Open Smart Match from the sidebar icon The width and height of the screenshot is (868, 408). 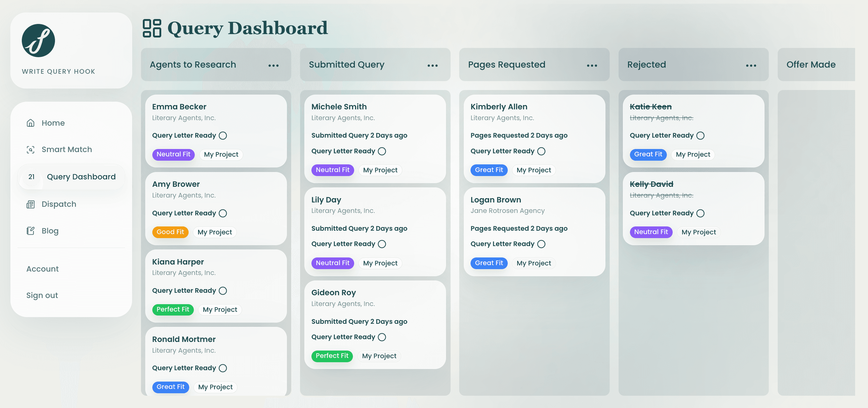click(x=30, y=150)
